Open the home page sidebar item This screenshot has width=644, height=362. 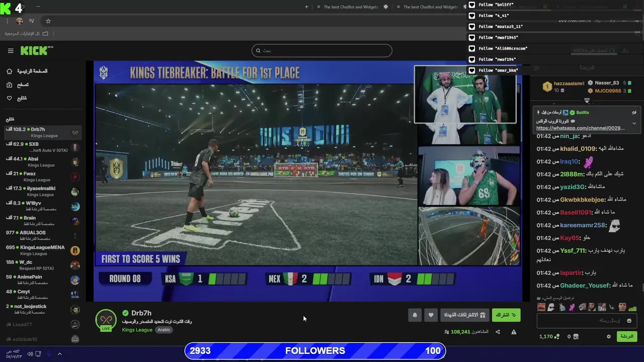click(28, 71)
